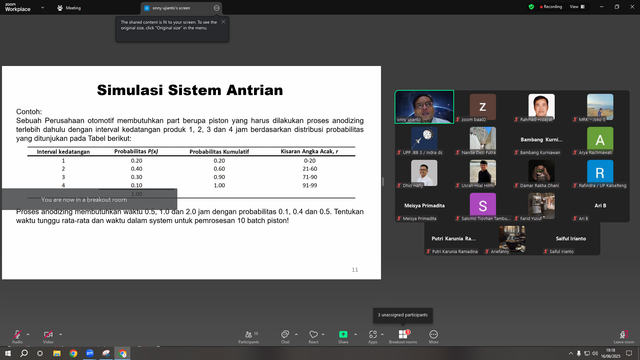This screenshot has width=640, height=360.
Task: Open Zoom Workplace dropdown chevron
Action: coord(42,7)
